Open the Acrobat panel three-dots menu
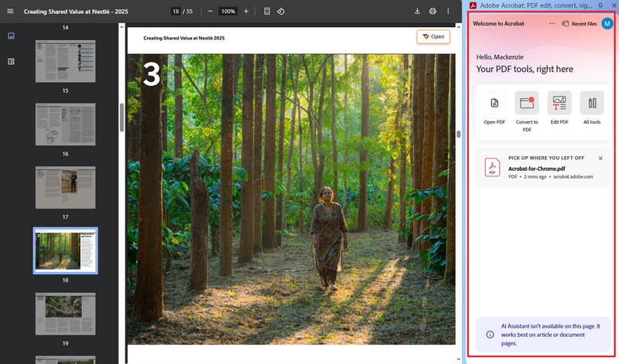Screen dimensions: 619x364 pos(552,24)
